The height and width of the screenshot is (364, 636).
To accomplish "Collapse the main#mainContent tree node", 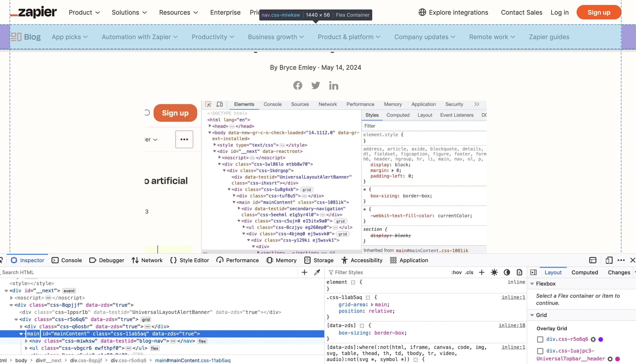I will click(x=21, y=334).
